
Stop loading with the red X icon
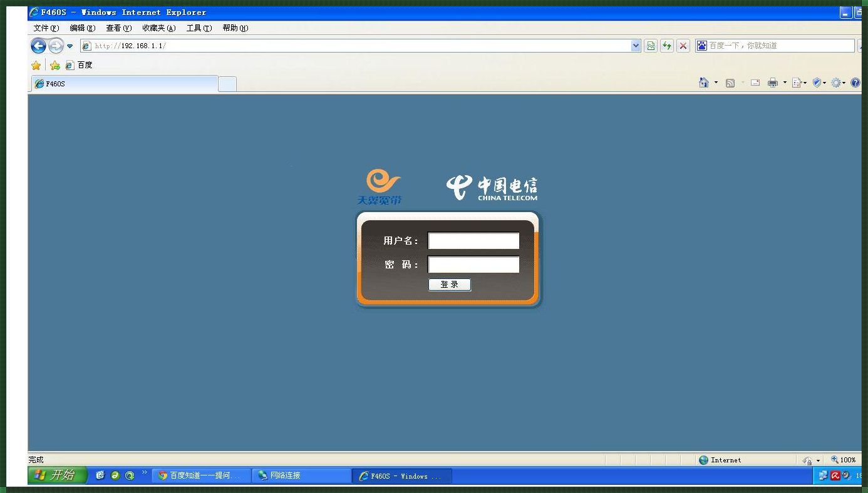[683, 46]
